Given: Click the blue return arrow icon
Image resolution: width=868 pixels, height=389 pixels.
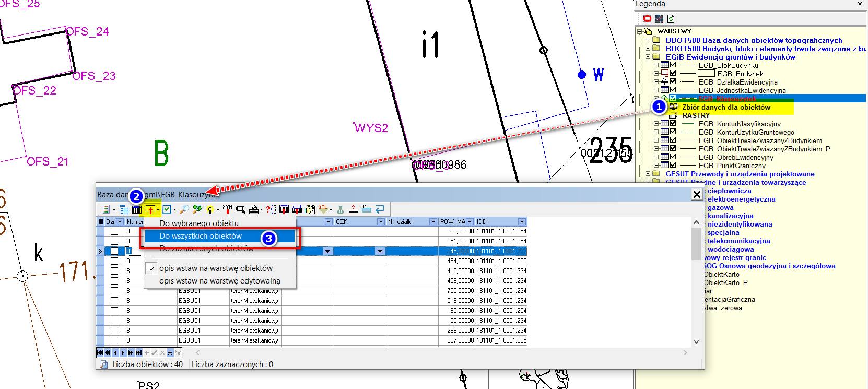Looking at the screenshot, I should click(x=380, y=209).
